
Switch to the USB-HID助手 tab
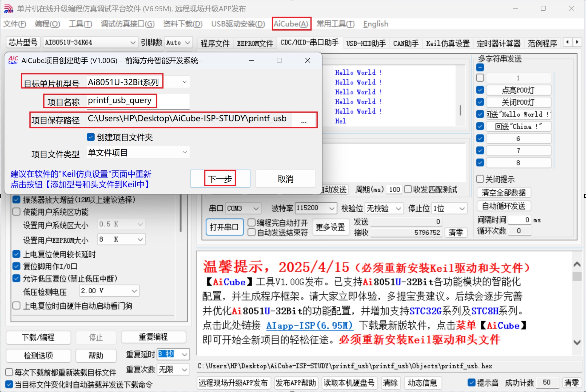coord(366,43)
